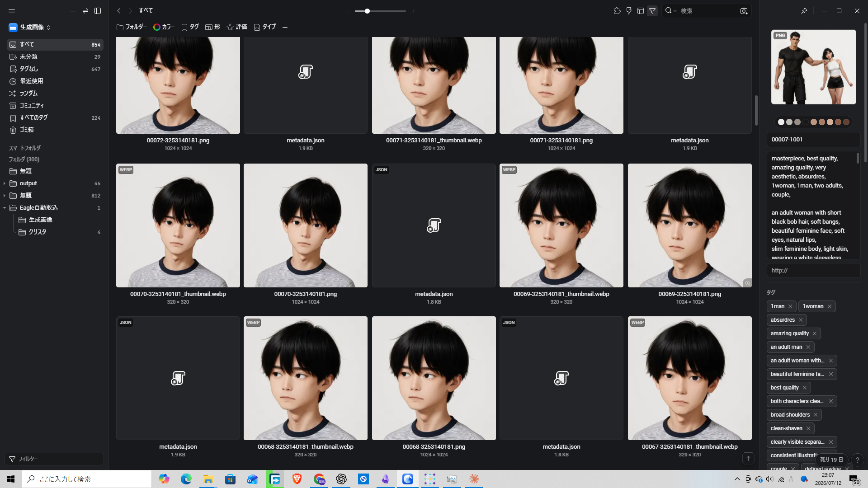This screenshot has width=868, height=488.
Task: Filter by 形
Action: tap(212, 27)
